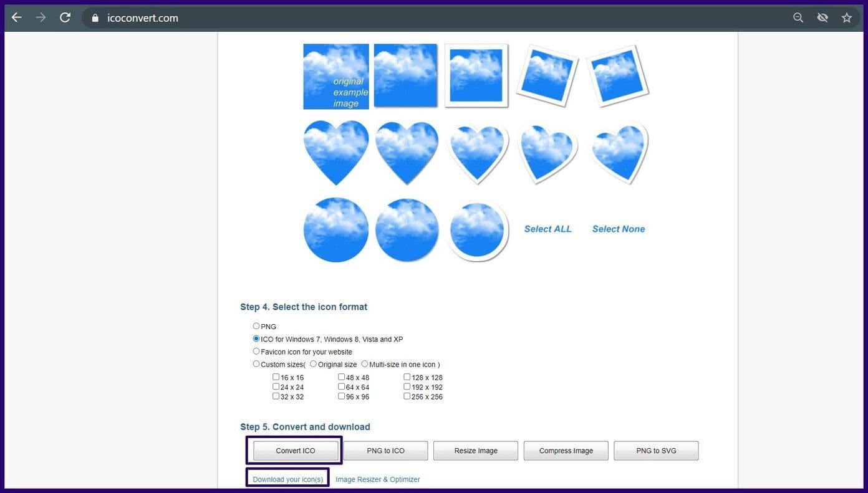The width and height of the screenshot is (868, 493).
Task: Select ICO for Windows 7, Windows 8 option
Action: 256,338
